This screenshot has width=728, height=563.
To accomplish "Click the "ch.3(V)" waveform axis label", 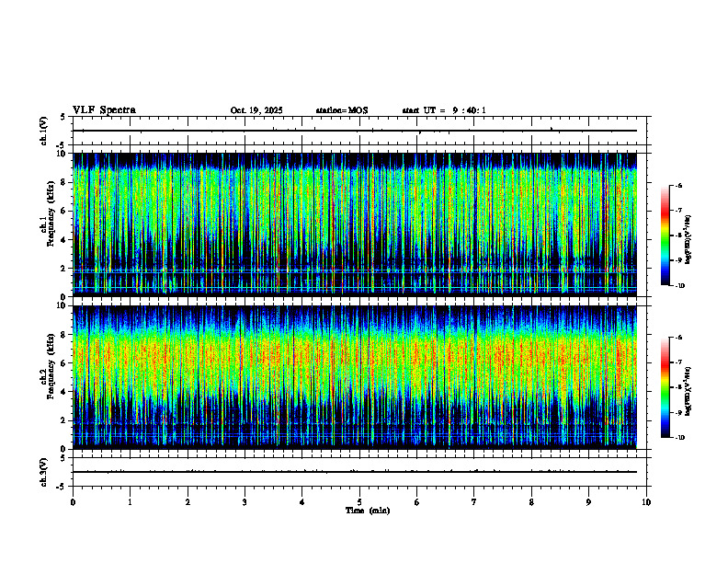I will click(x=44, y=473).
